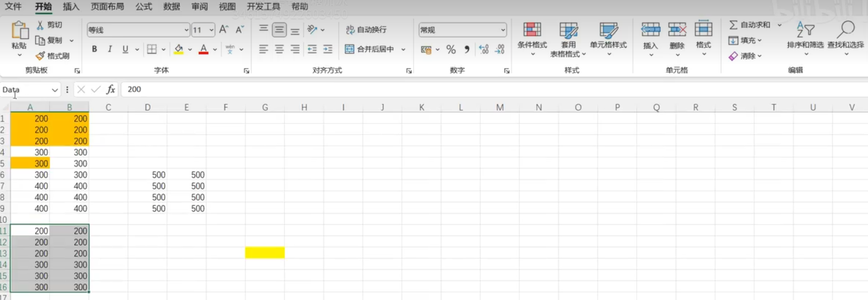The image size is (868, 300).
Task: Apply comma style format
Action: click(467, 49)
